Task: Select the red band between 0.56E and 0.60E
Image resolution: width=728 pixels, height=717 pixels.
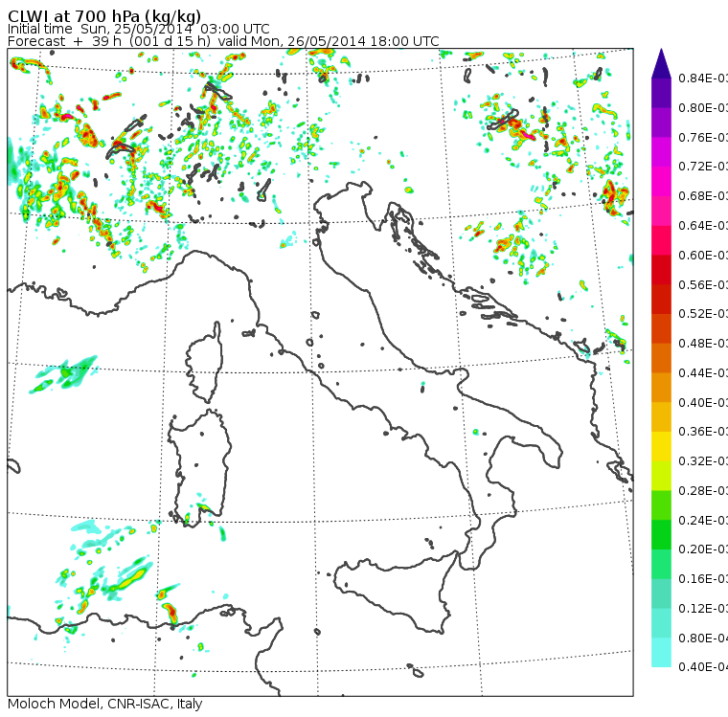Action: click(x=661, y=270)
